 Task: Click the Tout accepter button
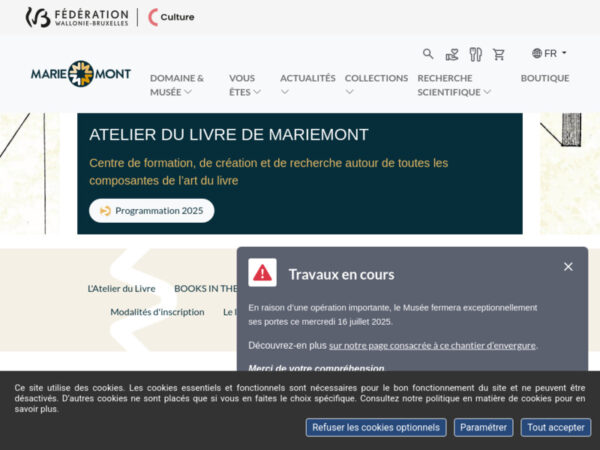tap(556, 427)
